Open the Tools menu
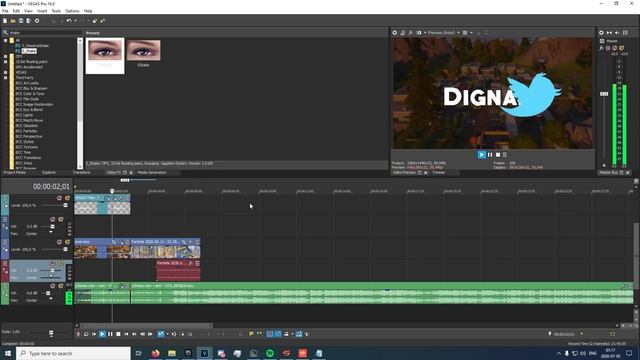Viewport: 640px width, 360px height. point(56,11)
